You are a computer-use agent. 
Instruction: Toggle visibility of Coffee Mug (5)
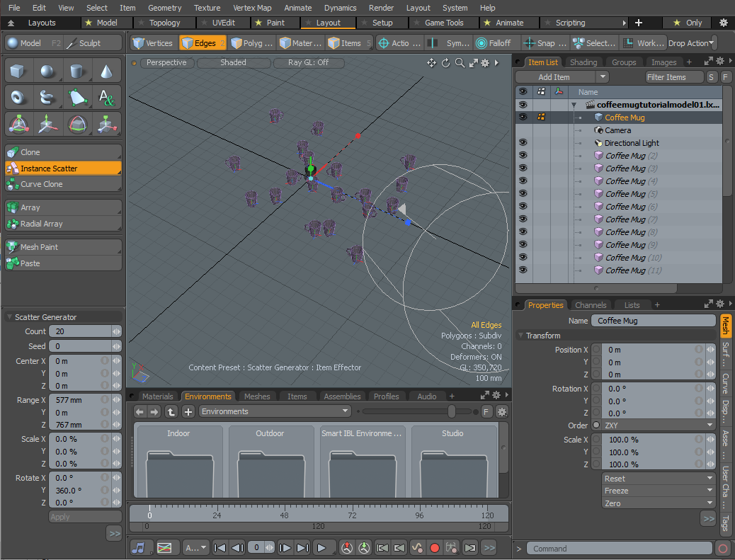pos(523,194)
